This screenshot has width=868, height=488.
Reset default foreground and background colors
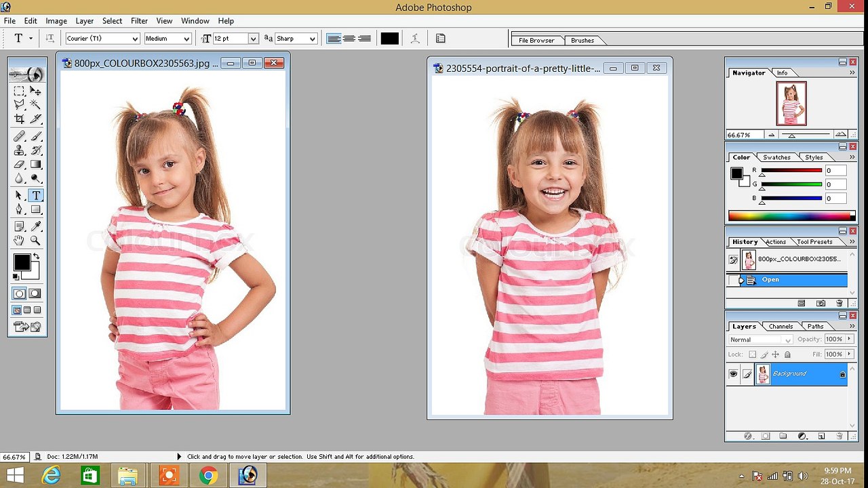pyautogui.click(x=15, y=276)
